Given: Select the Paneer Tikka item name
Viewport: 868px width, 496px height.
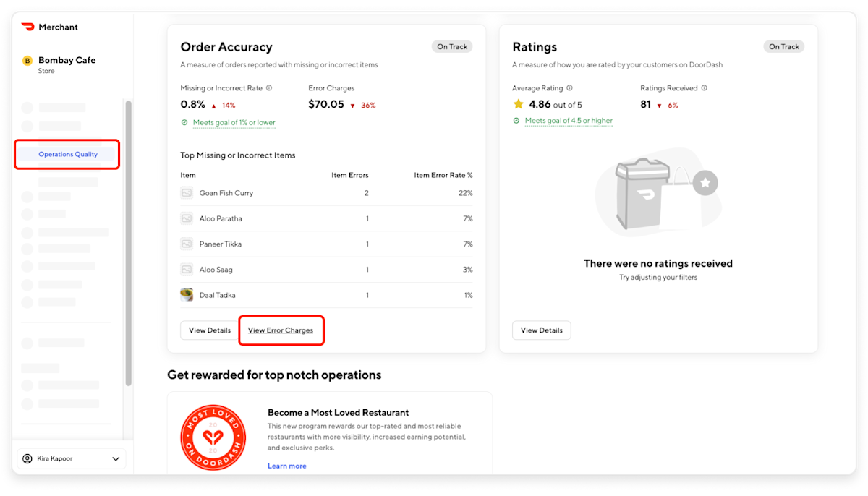Looking at the screenshot, I should [x=221, y=244].
